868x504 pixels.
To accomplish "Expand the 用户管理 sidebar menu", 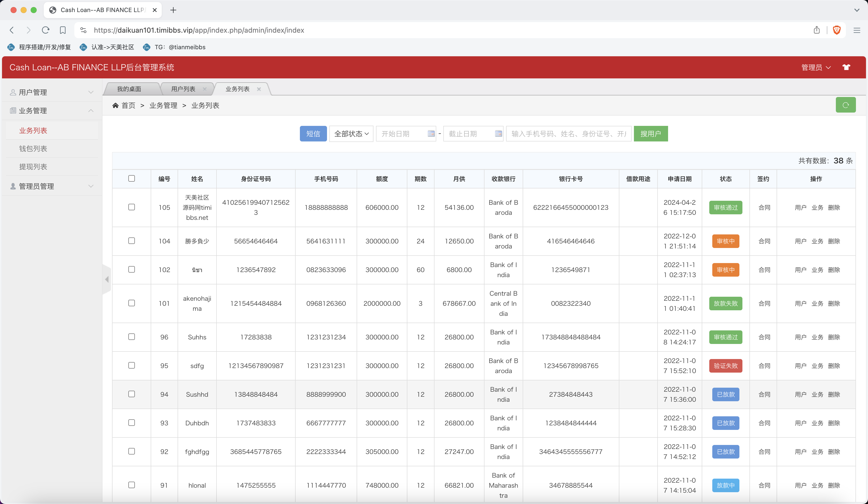I will pos(52,92).
